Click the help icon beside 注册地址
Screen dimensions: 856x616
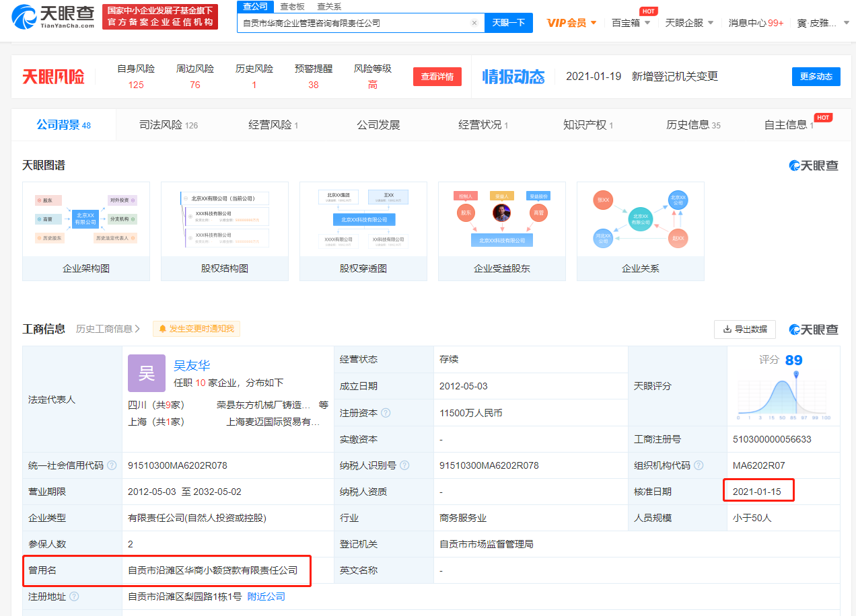tap(74, 596)
